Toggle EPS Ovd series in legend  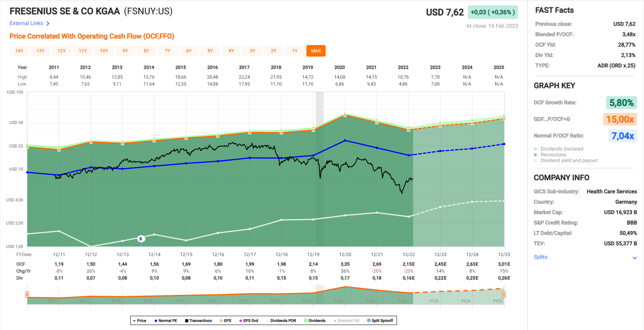(x=249, y=320)
